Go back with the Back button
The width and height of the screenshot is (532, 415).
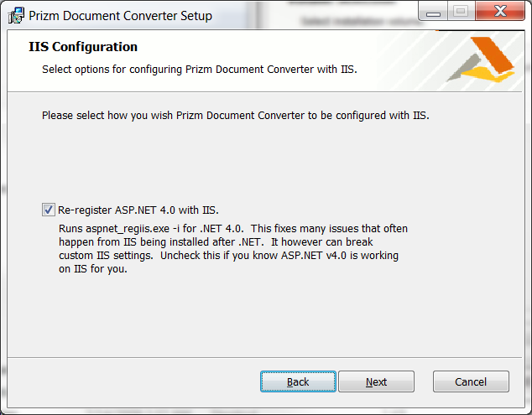[298, 381]
